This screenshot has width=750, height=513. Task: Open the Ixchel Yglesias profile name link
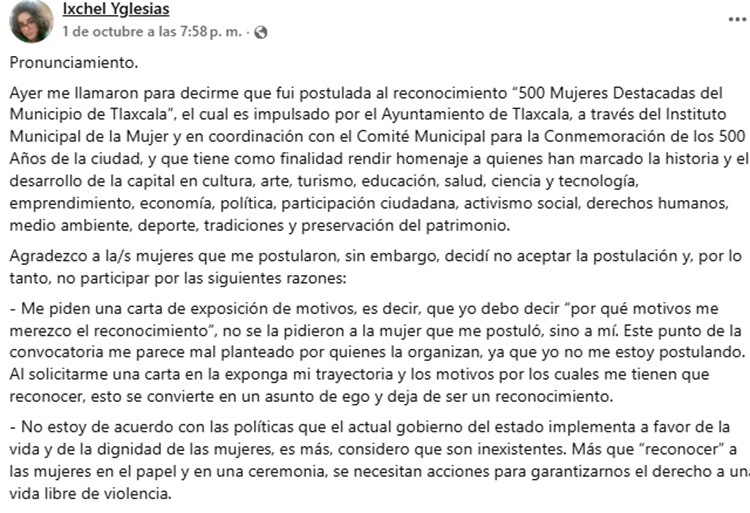click(115, 10)
